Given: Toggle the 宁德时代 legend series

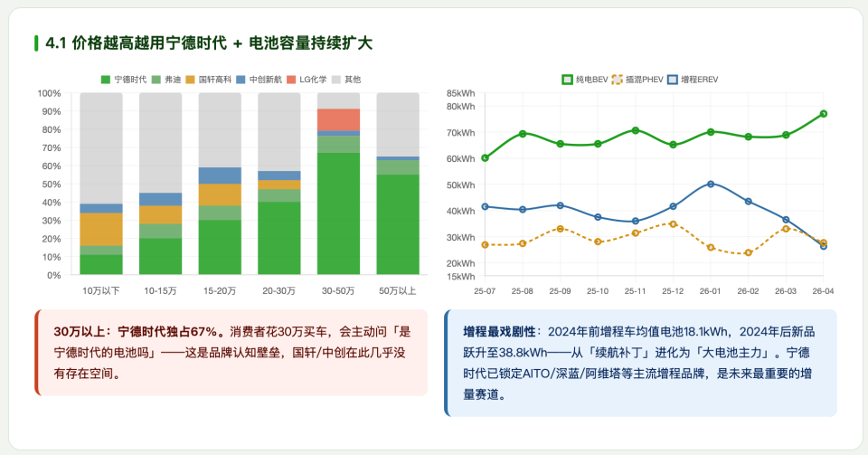Looking at the screenshot, I should 124,80.
